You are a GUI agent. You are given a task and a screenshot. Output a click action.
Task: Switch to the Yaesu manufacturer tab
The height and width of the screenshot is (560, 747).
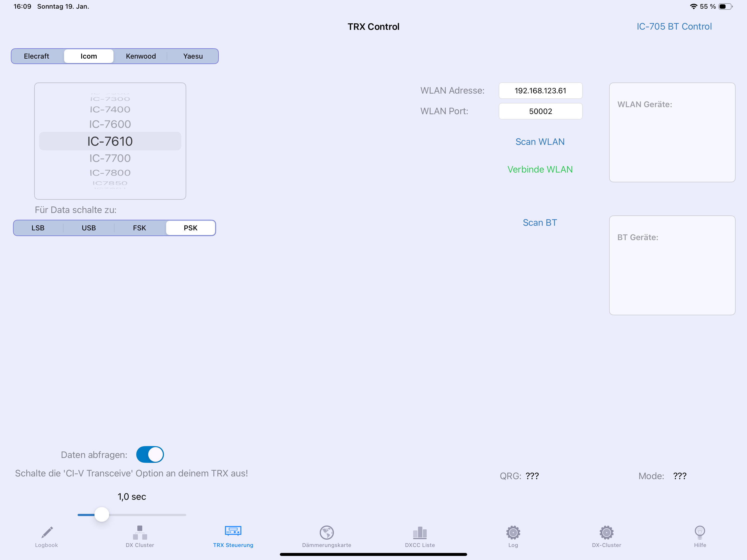193,56
